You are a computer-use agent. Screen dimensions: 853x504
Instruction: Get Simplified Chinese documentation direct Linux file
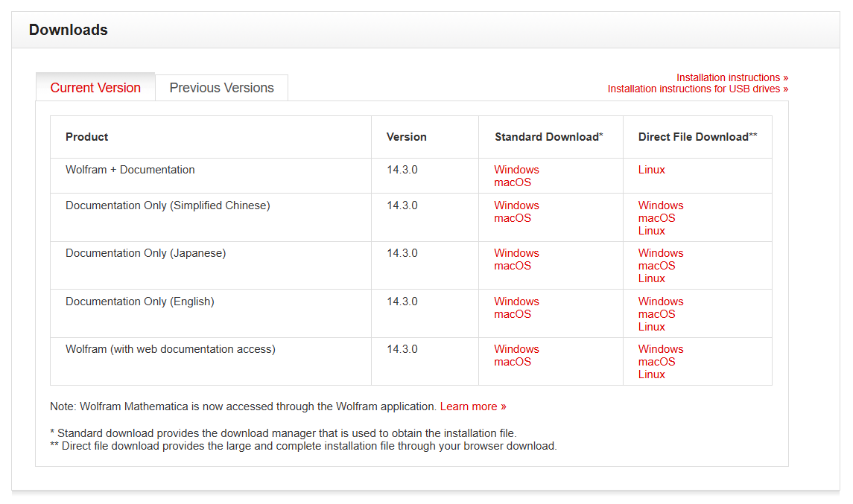(x=651, y=231)
